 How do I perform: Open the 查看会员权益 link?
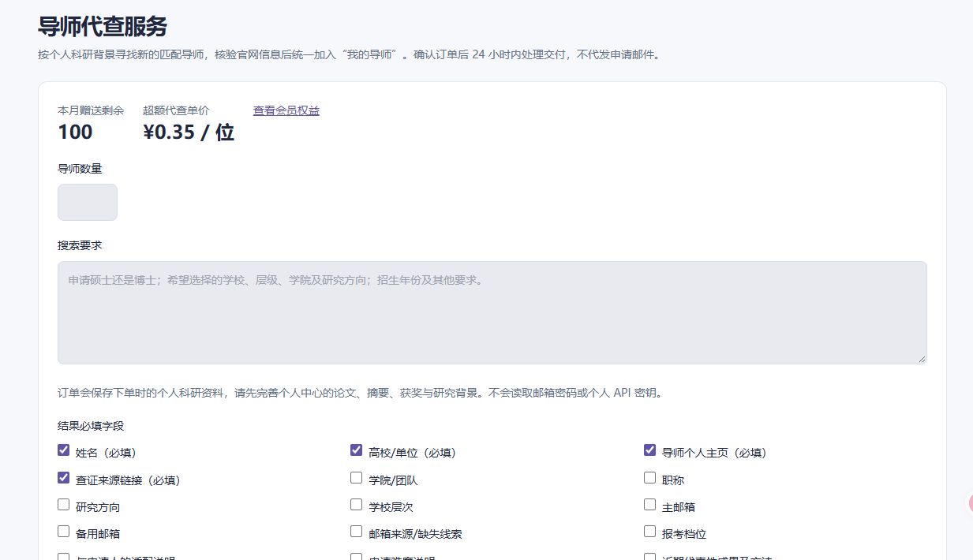(286, 110)
